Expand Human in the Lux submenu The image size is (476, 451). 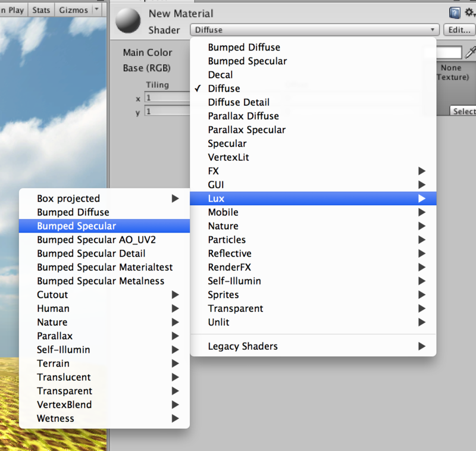[x=104, y=309]
